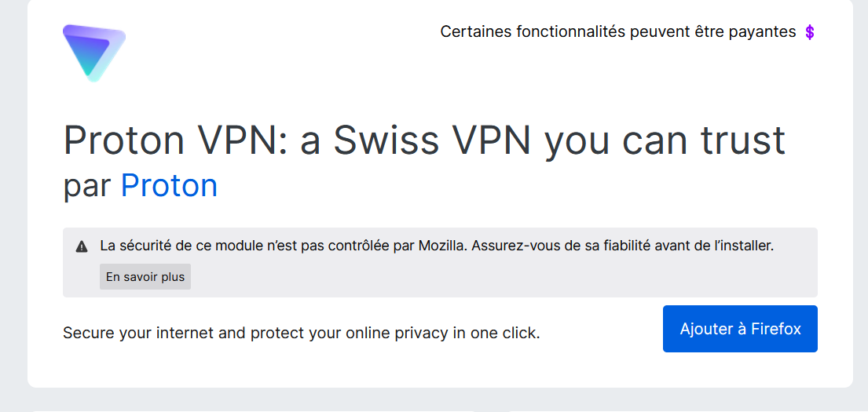Click the purple dollar sign icon
Screen dimensions: 868x412
pyautogui.click(x=809, y=32)
